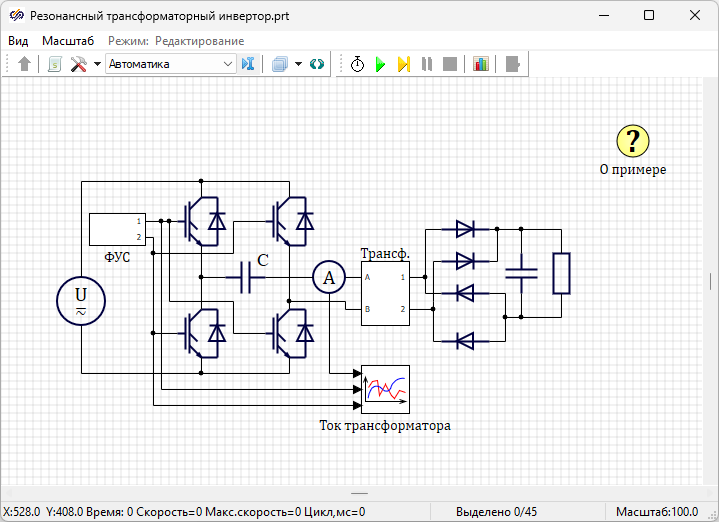Click the О примере help button

[x=633, y=141]
